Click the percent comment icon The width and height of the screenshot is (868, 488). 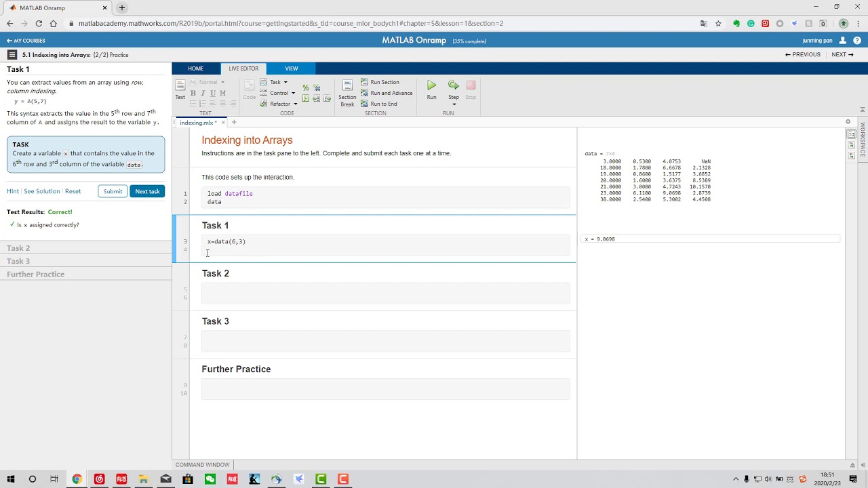(x=306, y=87)
